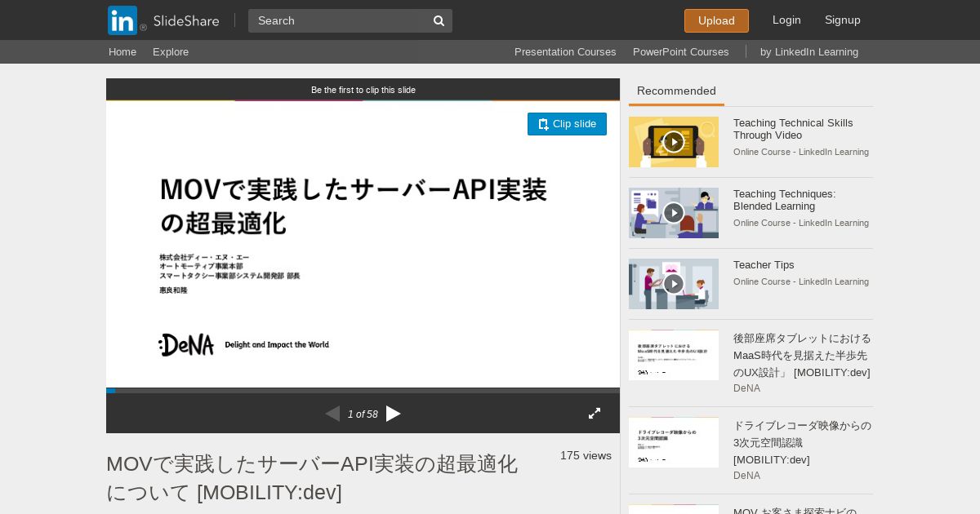980x514 pixels.
Task: Play Teaching Techniques: Blended Learning thumbnail
Action: pos(674,213)
